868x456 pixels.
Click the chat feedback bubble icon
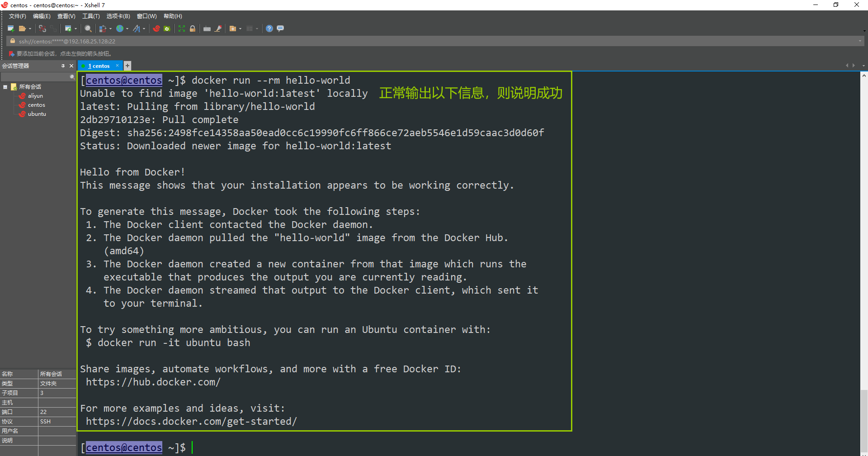pyautogui.click(x=280, y=28)
